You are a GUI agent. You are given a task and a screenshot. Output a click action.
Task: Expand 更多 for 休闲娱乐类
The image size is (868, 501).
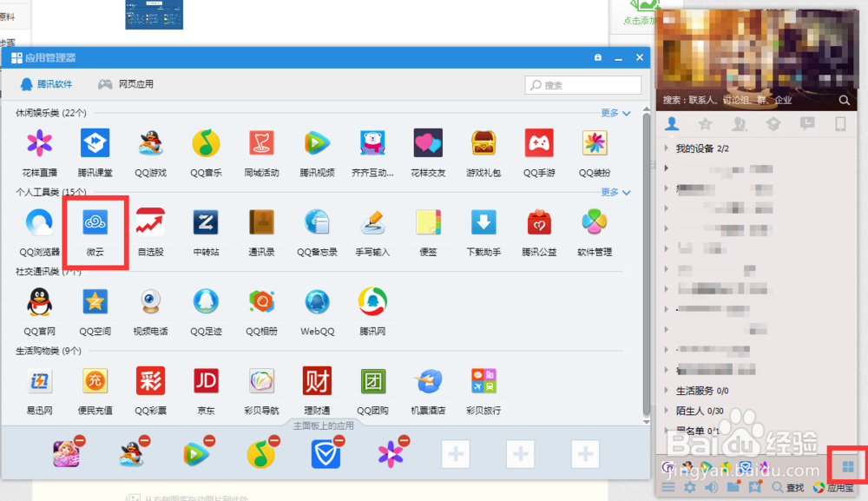(x=615, y=113)
